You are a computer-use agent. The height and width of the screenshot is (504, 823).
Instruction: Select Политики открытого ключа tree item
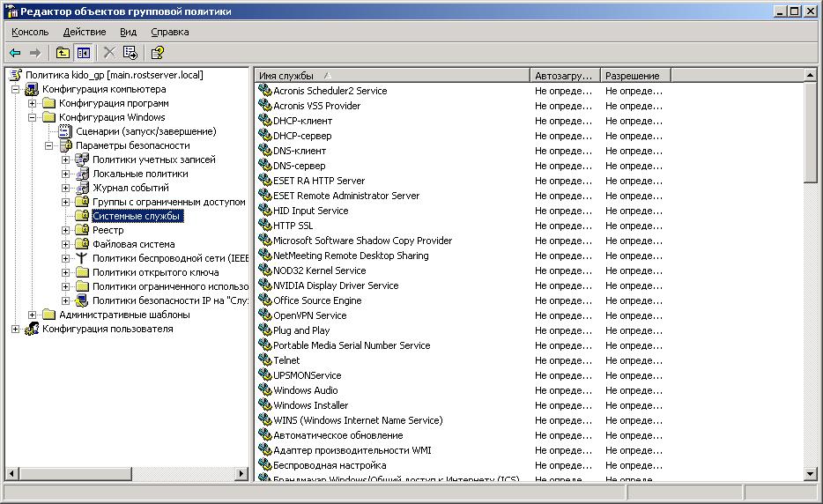click(156, 272)
